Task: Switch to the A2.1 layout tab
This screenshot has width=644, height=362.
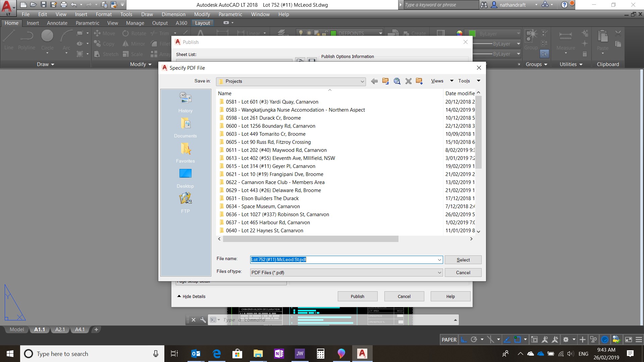Action: (60, 329)
